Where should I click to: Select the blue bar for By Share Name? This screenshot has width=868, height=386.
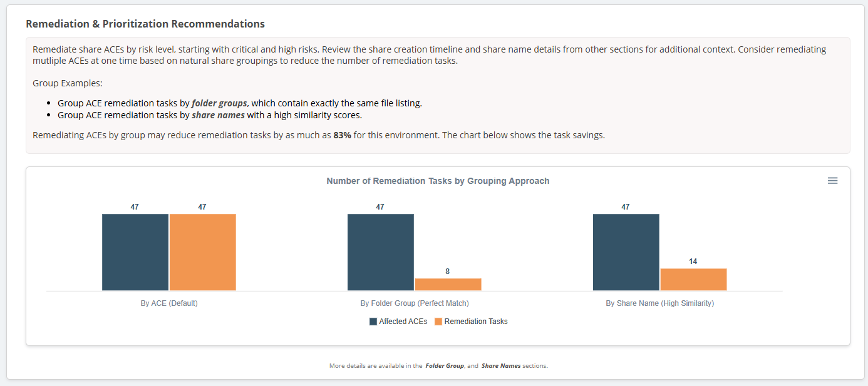(x=626, y=252)
